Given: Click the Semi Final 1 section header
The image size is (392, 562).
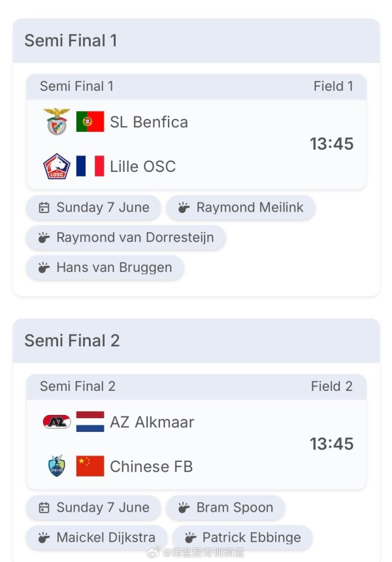Looking at the screenshot, I should (197, 41).
